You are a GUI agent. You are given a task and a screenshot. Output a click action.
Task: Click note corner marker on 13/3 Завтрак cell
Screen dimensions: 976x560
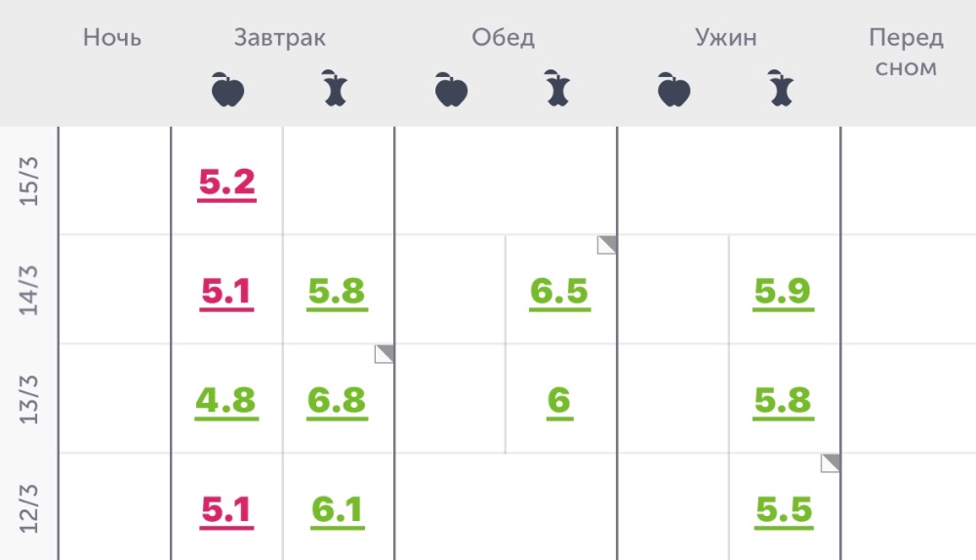coord(385,353)
